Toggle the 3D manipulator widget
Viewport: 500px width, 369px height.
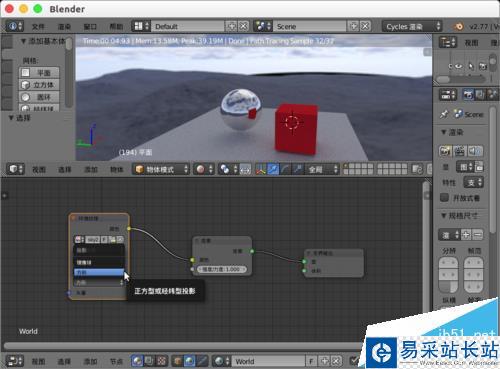[261, 169]
